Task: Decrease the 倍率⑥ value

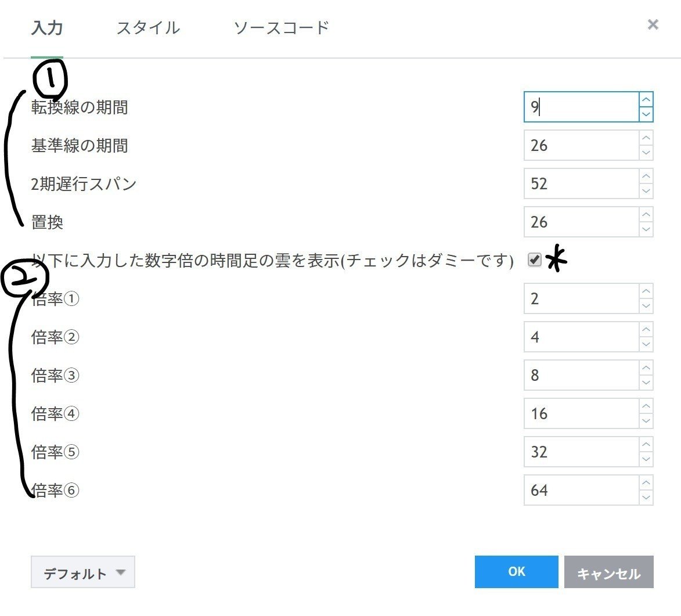Action: pos(646,497)
